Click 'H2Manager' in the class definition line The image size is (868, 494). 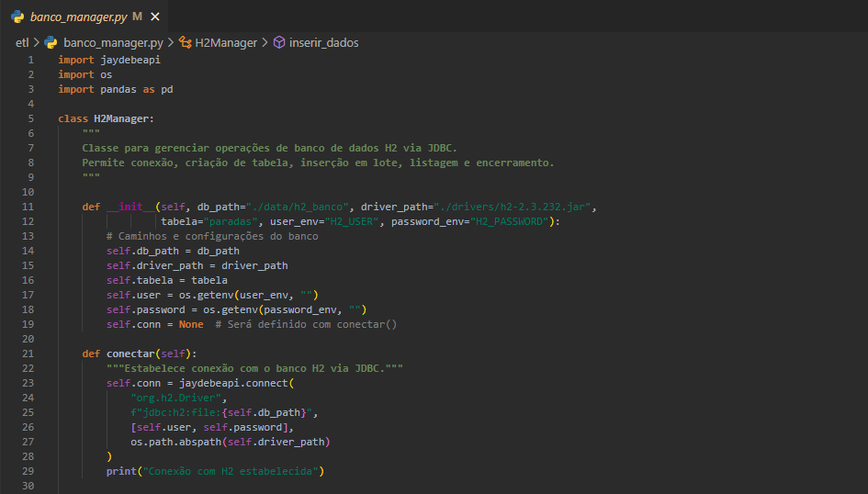[x=121, y=118]
